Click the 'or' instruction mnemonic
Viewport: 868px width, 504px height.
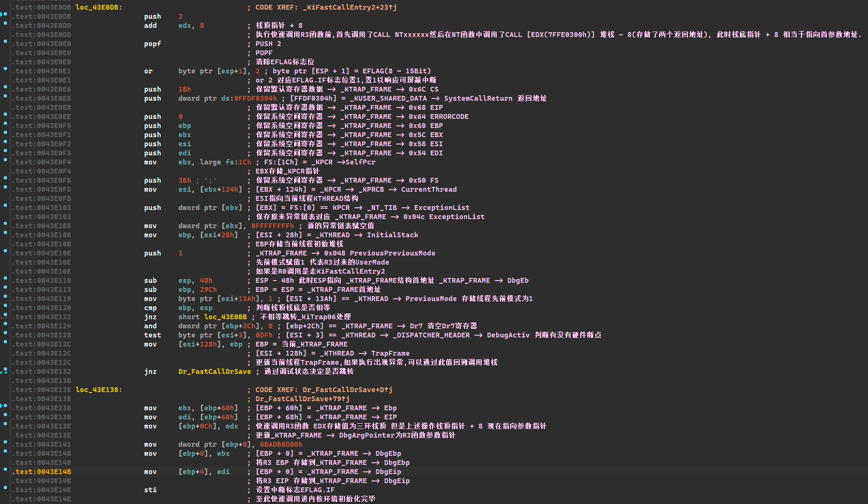[x=148, y=71]
